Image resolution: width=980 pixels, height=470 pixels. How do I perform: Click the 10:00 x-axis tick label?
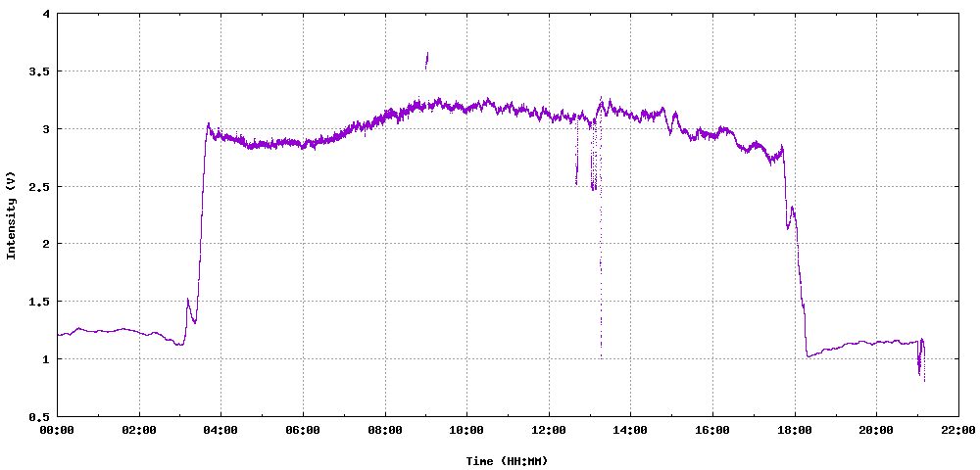tap(466, 430)
